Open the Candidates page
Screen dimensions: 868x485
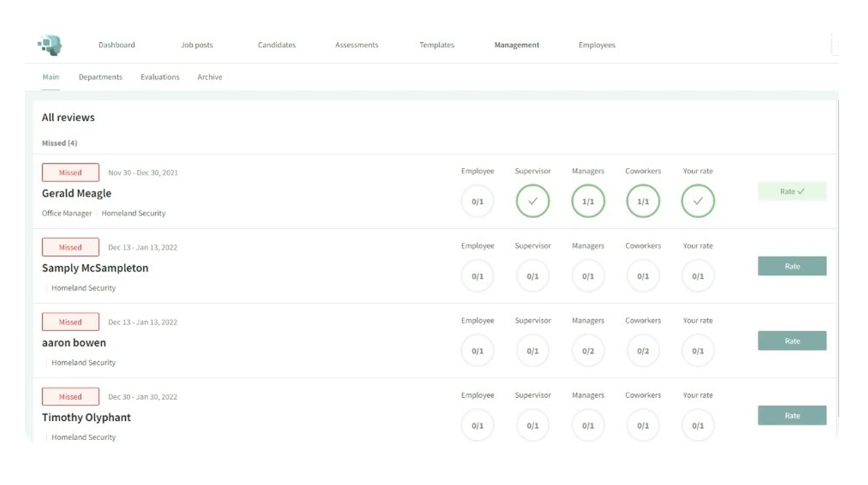(x=276, y=45)
